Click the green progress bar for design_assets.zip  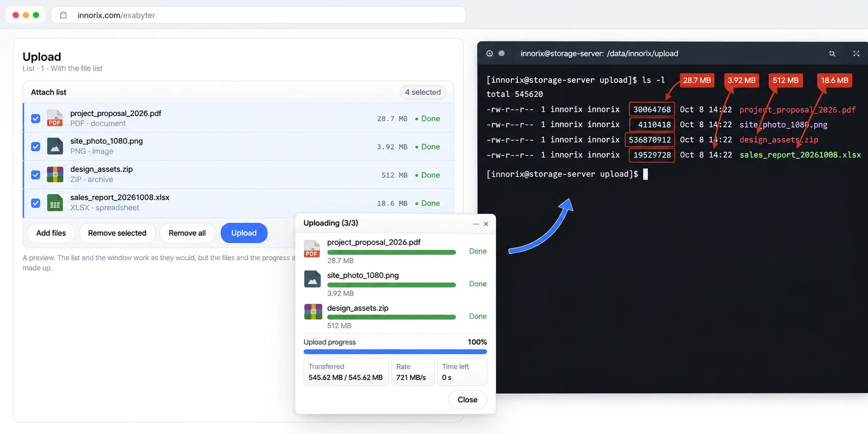[x=391, y=317]
